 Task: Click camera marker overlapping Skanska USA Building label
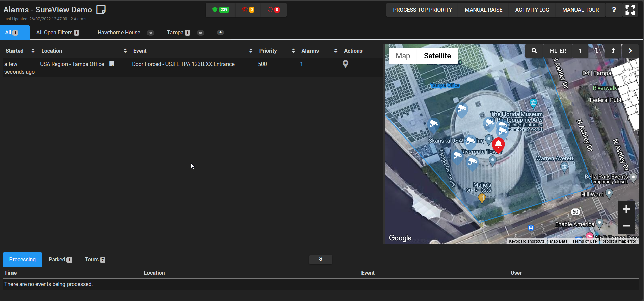471,142
